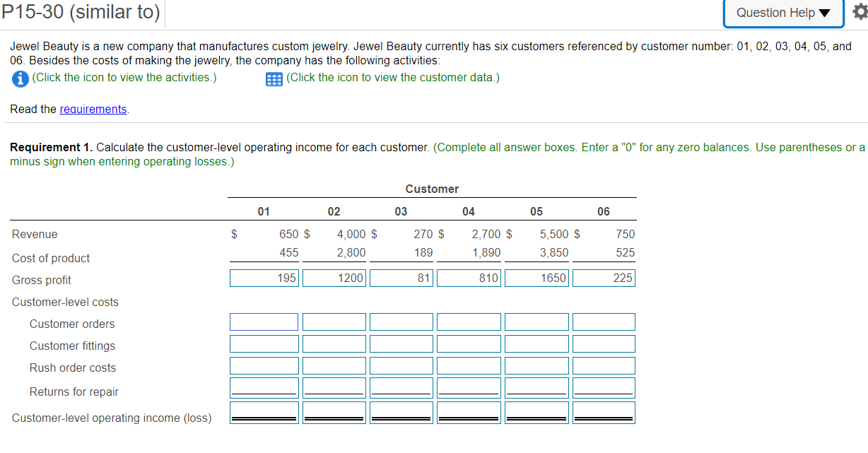Open the requirements link
This screenshot has width=868, height=453.
(93, 109)
